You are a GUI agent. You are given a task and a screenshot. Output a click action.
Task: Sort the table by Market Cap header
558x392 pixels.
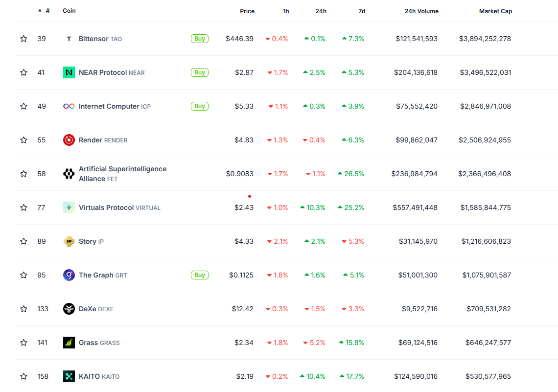point(495,11)
